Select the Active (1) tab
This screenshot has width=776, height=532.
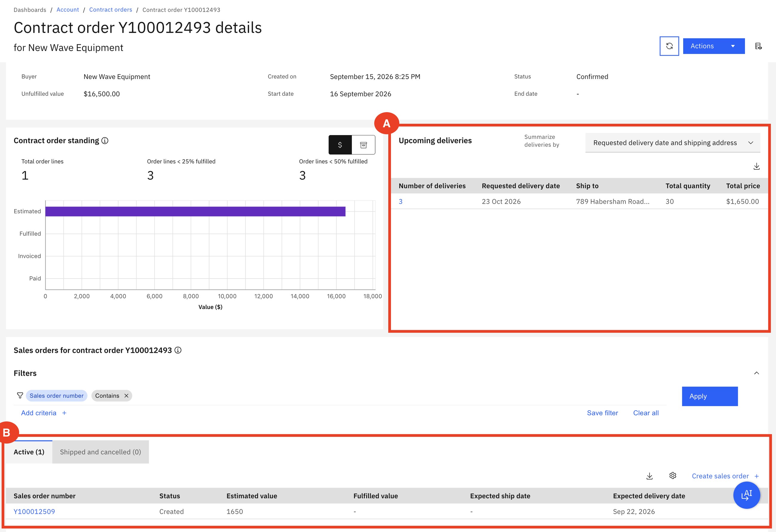coord(29,452)
